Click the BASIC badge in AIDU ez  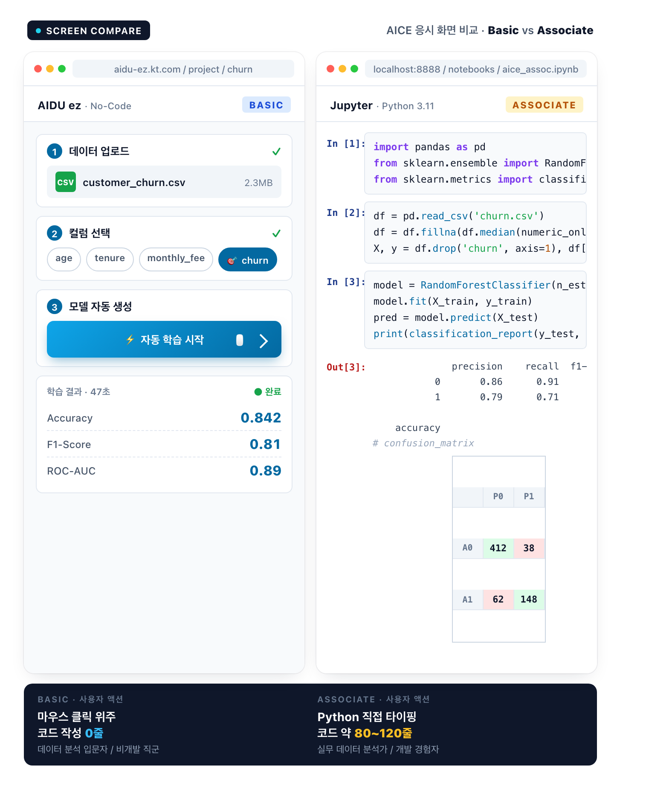click(x=266, y=105)
